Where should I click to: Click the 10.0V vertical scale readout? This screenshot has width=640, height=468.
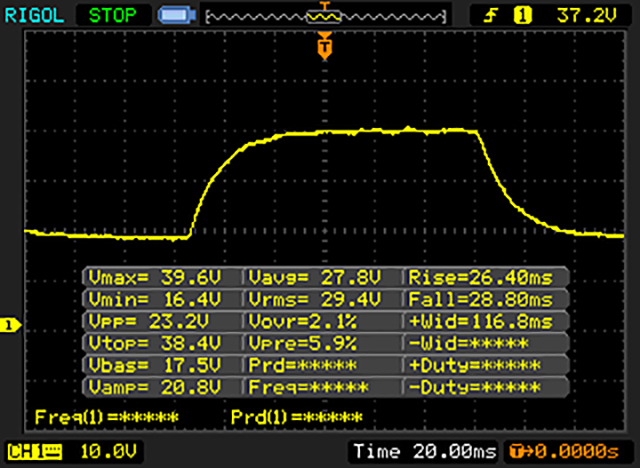(x=109, y=452)
